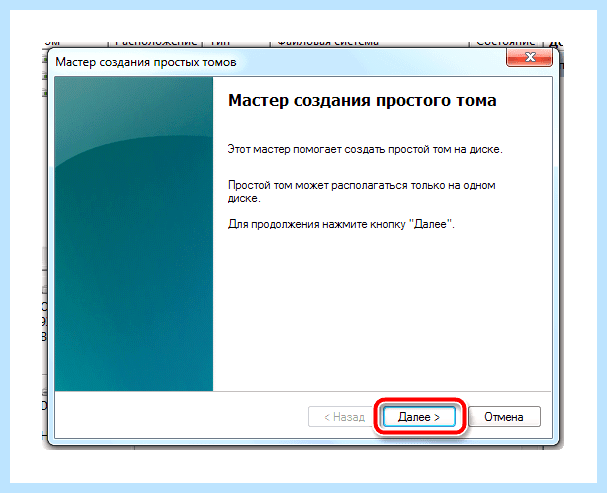607x493 pixels.
Task: Close the Мастер создания простых томов dialog
Action: coord(529,58)
